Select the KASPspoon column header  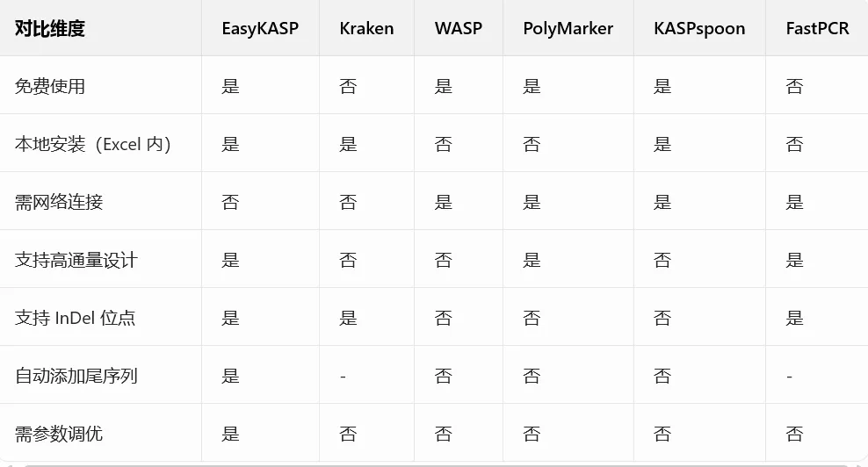[x=699, y=28]
